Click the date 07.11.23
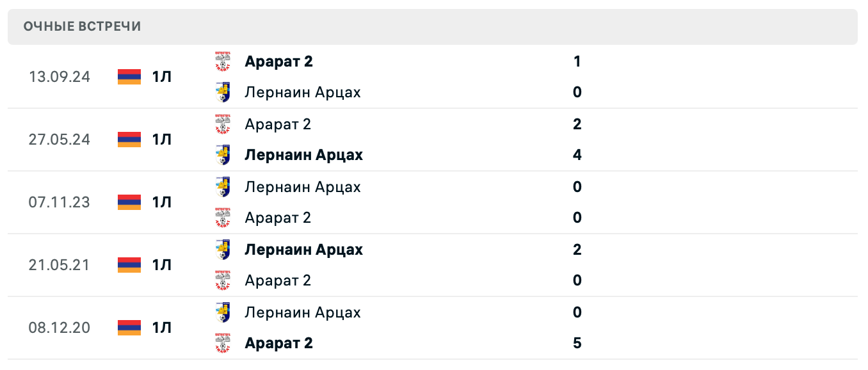The width and height of the screenshot is (868, 370). (x=60, y=202)
